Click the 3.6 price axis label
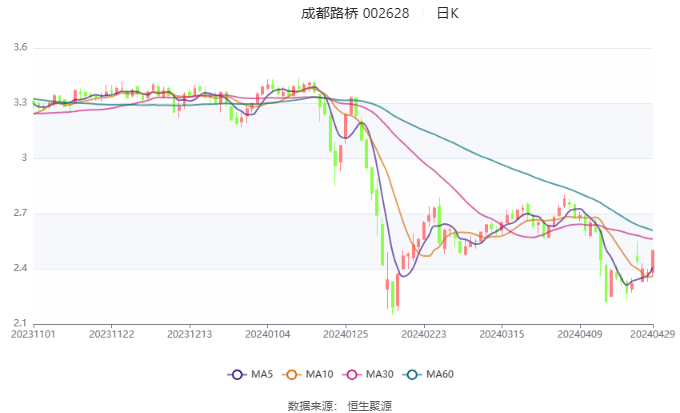The width and height of the screenshot is (680, 413). [20, 48]
